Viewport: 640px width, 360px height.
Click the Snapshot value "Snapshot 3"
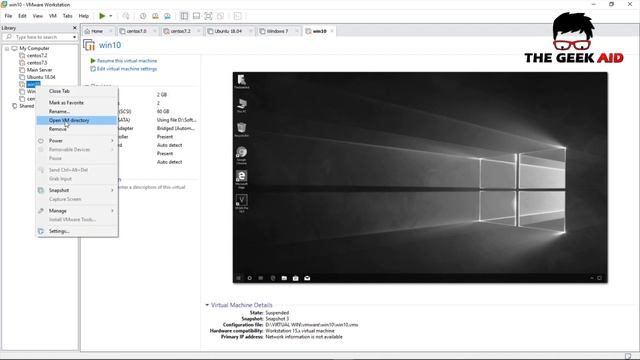coord(277,319)
